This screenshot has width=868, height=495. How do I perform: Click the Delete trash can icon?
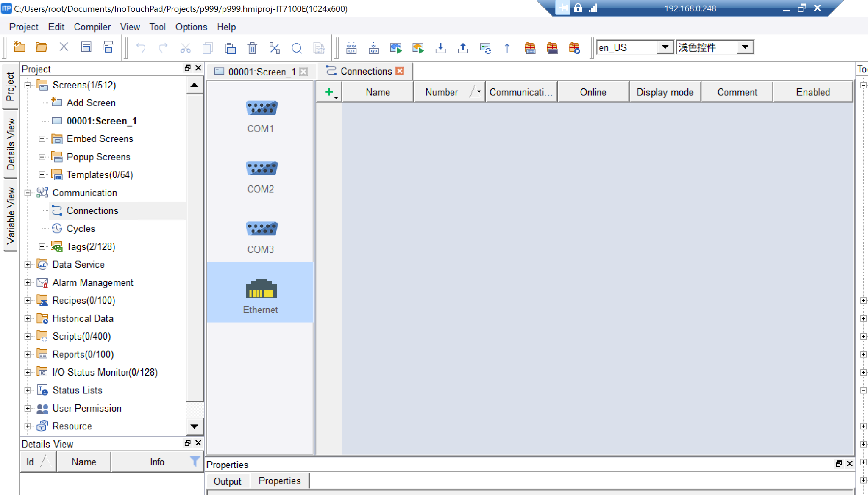[x=252, y=48]
